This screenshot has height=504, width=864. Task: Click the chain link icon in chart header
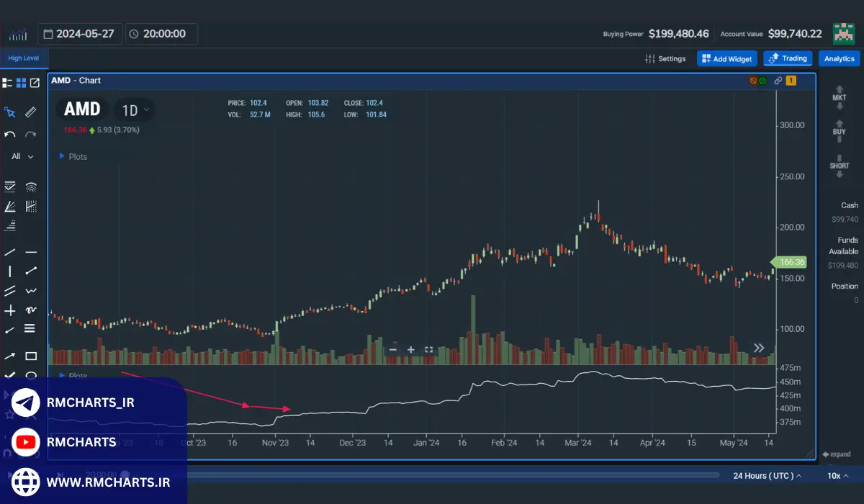[x=778, y=81]
